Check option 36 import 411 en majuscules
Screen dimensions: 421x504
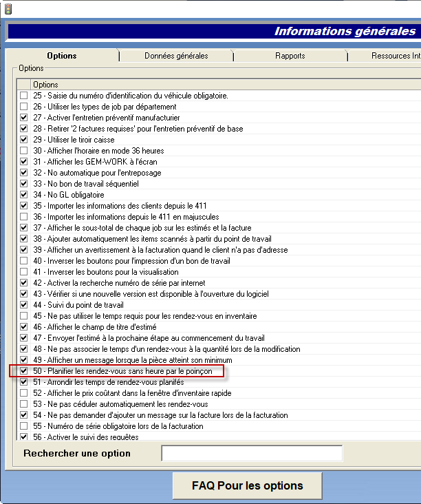coord(24,217)
